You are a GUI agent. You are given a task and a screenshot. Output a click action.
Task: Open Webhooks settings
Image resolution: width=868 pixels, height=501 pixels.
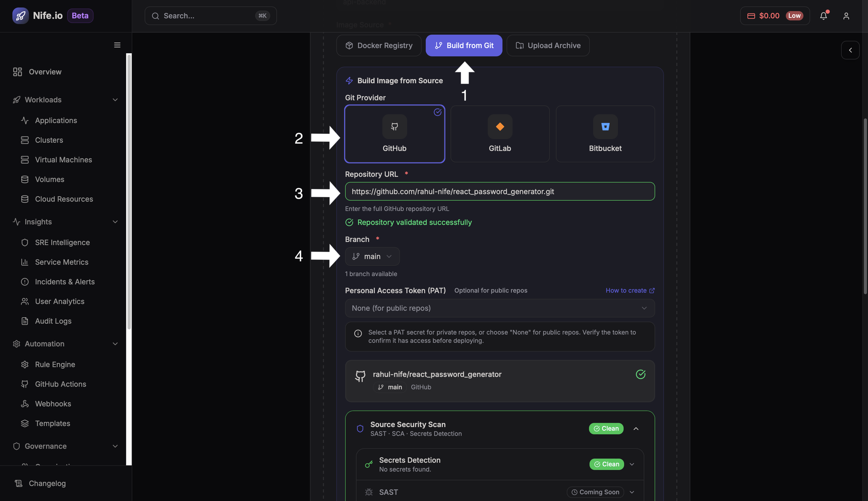(x=53, y=403)
